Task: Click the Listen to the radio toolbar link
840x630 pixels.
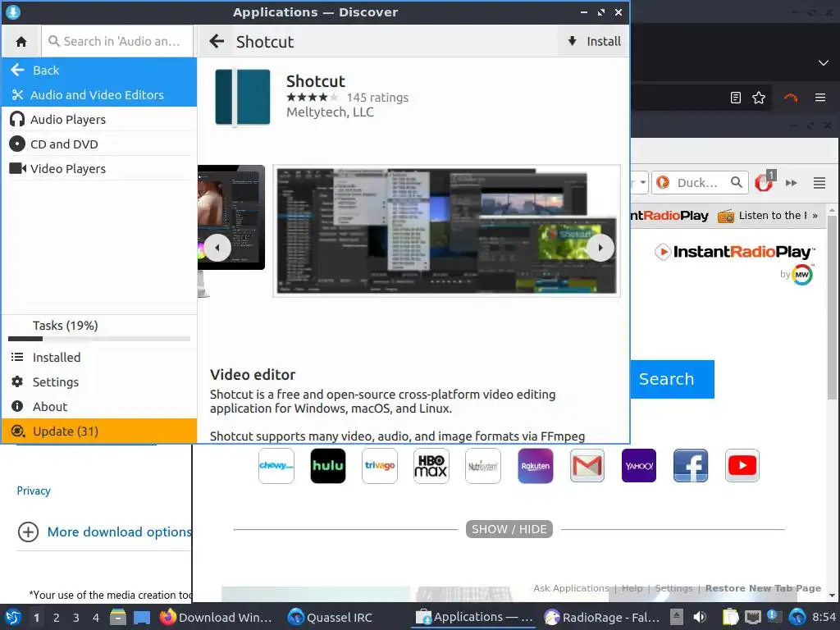Action: click(762, 216)
